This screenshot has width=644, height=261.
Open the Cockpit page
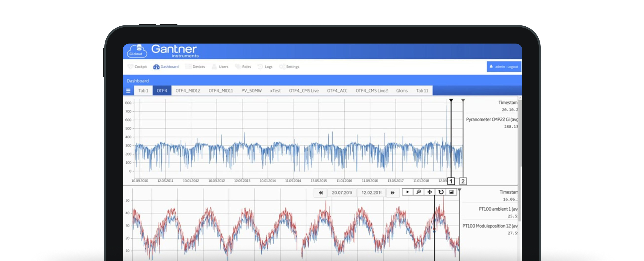137,67
